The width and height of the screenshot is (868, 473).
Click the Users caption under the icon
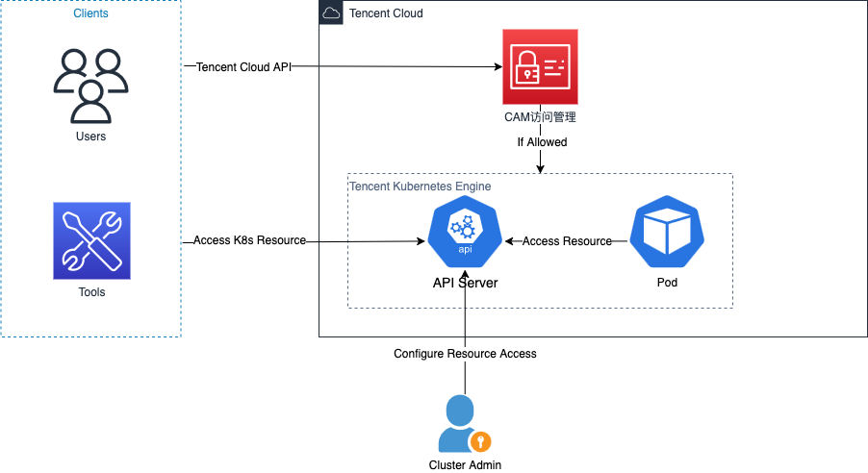coord(90,137)
